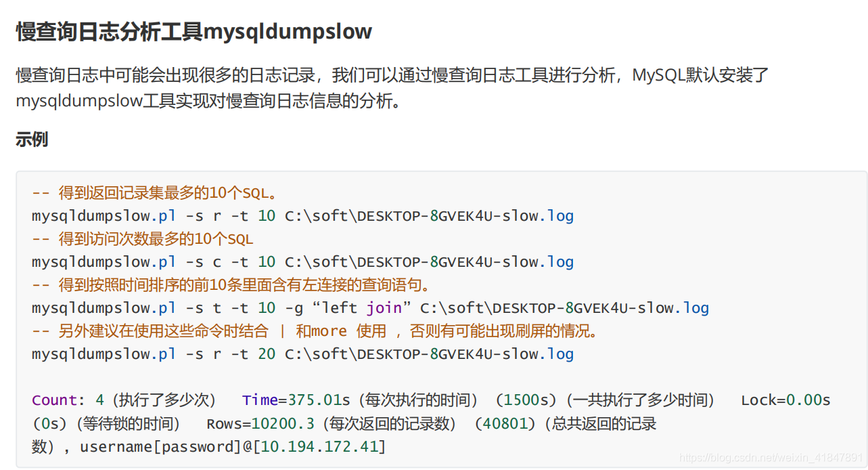Click command containing -g "left join"
Screen dimensions: 868x470
[x=370, y=308]
